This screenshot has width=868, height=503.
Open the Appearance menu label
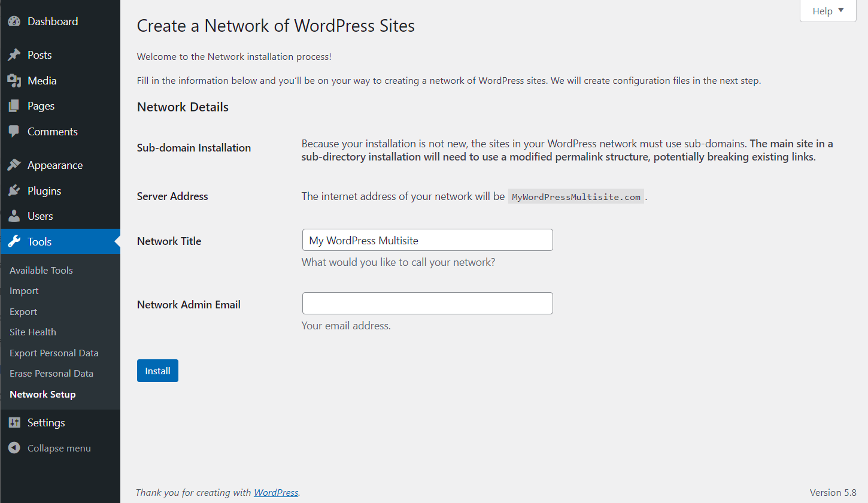pos(55,165)
